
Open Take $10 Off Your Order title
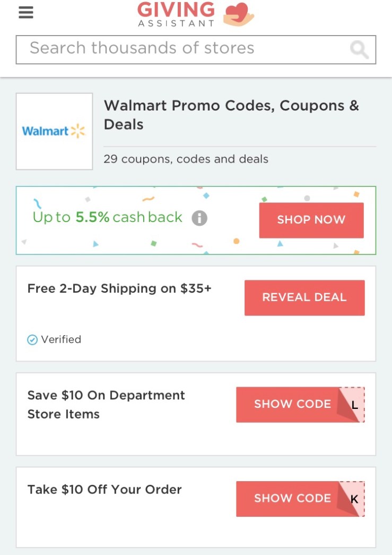click(104, 490)
